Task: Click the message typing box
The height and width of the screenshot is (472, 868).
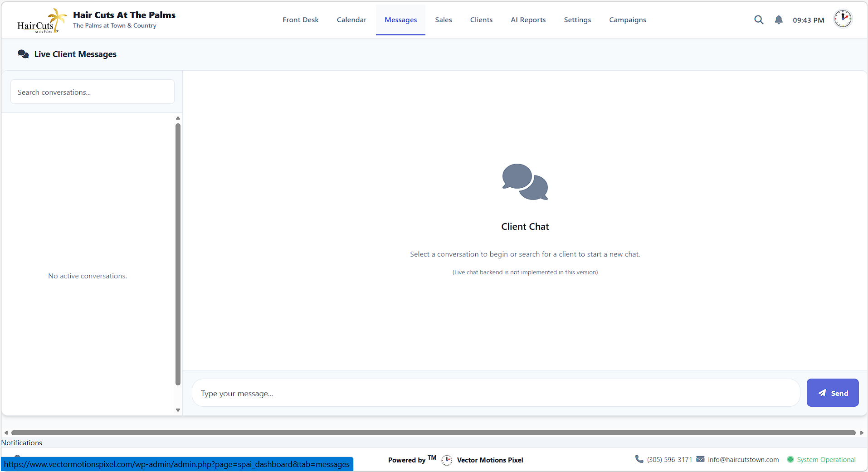Action: click(495, 393)
